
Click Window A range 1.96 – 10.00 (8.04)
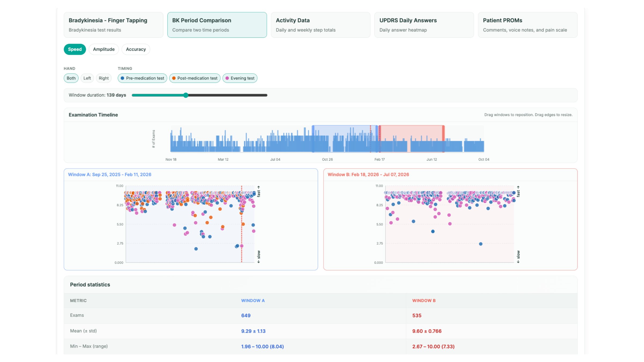262,346
